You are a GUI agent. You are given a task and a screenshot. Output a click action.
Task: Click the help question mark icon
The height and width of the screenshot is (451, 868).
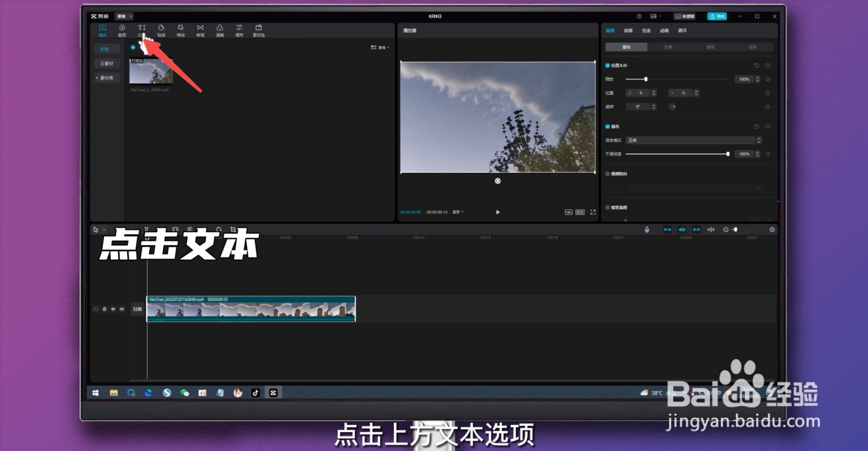pyautogui.click(x=639, y=16)
